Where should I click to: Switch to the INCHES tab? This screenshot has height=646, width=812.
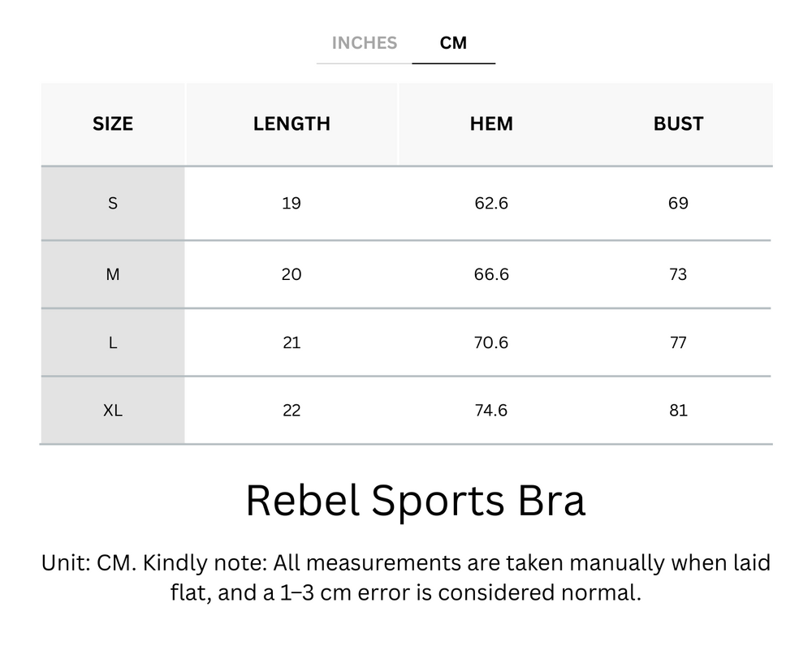click(364, 43)
